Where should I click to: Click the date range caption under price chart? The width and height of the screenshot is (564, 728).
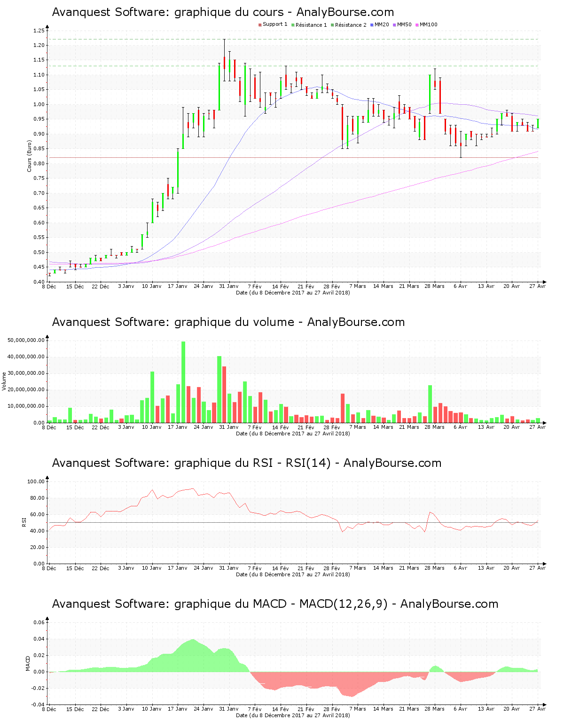point(293,292)
